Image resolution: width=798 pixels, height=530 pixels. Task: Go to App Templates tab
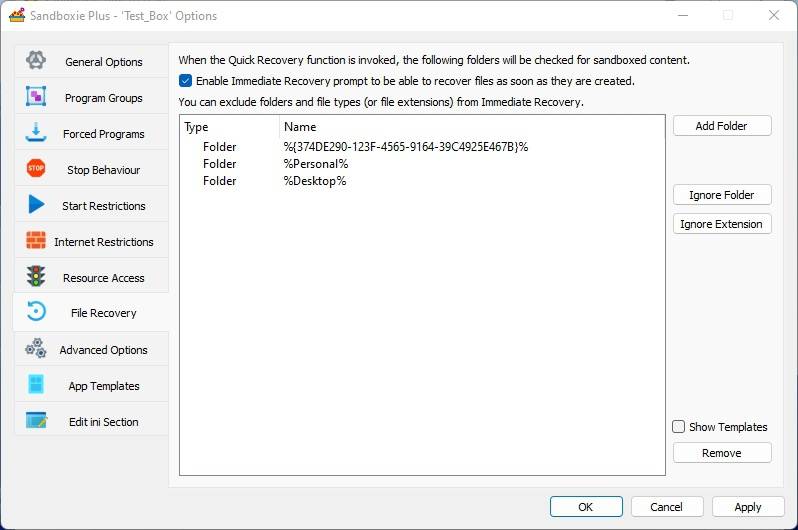(91, 386)
